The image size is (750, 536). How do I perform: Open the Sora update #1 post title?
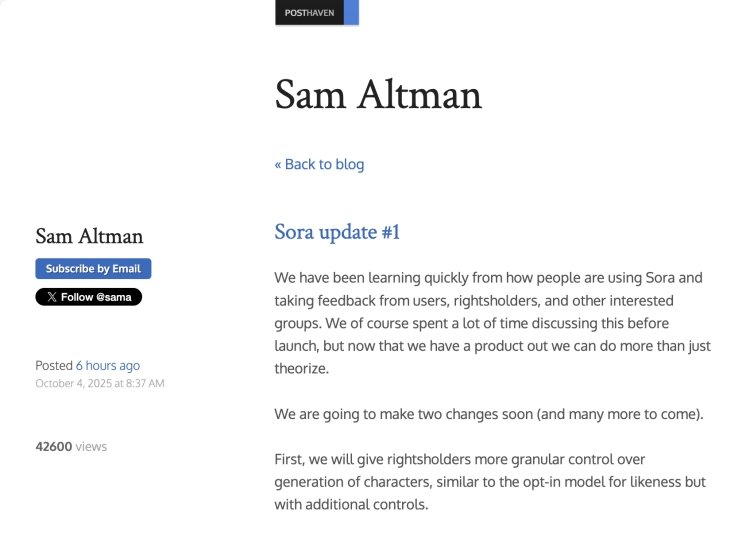tap(337, 232)
